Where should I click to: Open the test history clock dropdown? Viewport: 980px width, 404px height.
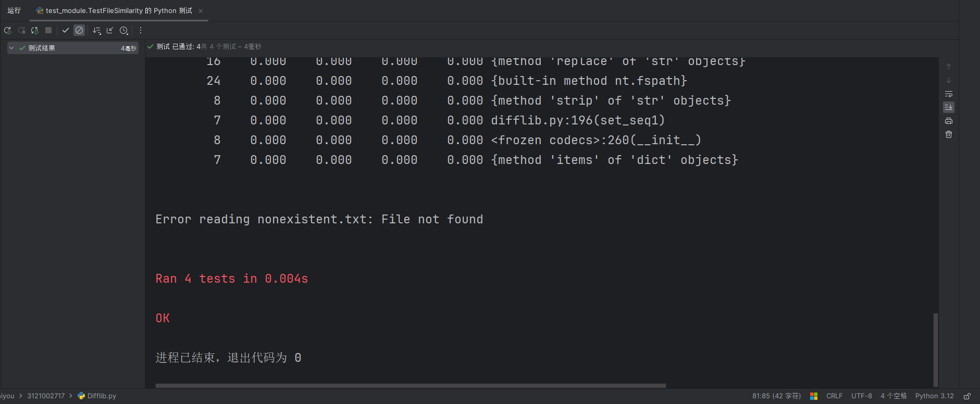click(x=124, y=31)
